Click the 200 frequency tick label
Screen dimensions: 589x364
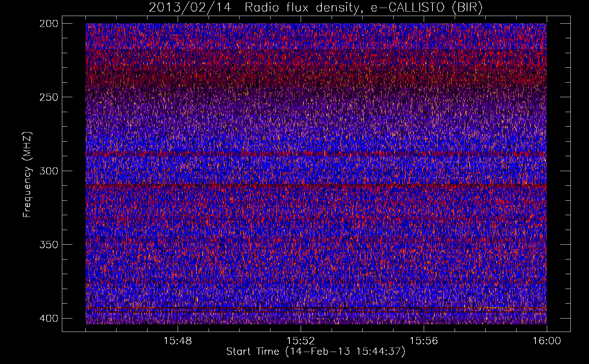click(48, 24)
